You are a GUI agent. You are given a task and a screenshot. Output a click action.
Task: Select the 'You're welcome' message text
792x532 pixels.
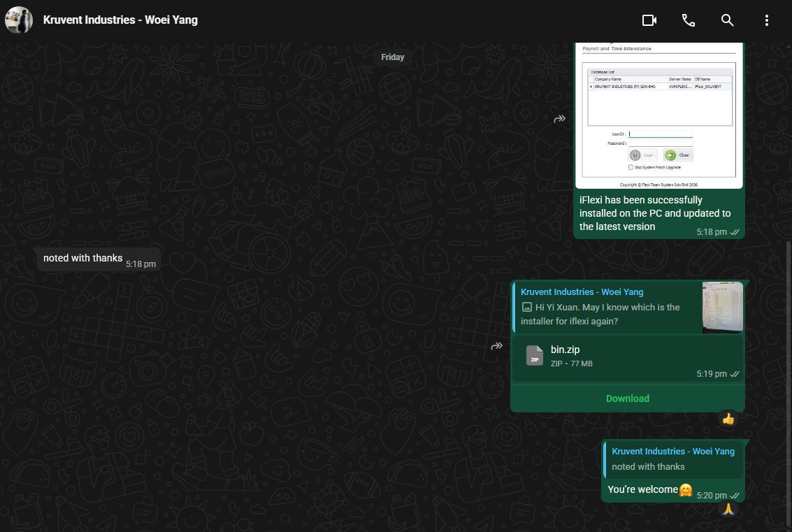pyautogui.click(x=642, y=489)
